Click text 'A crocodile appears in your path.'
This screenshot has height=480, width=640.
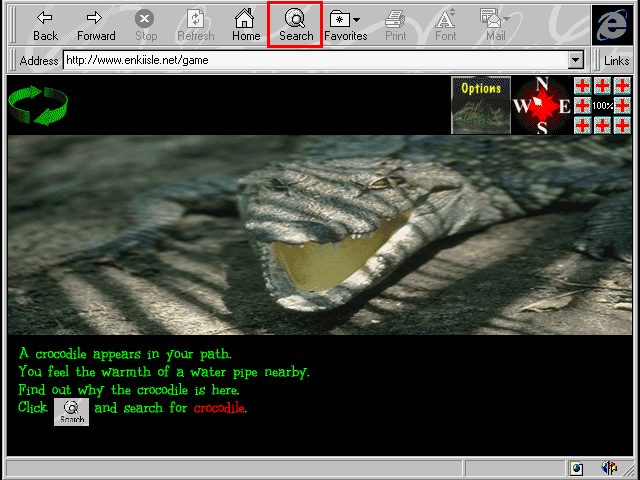[125, 353]
